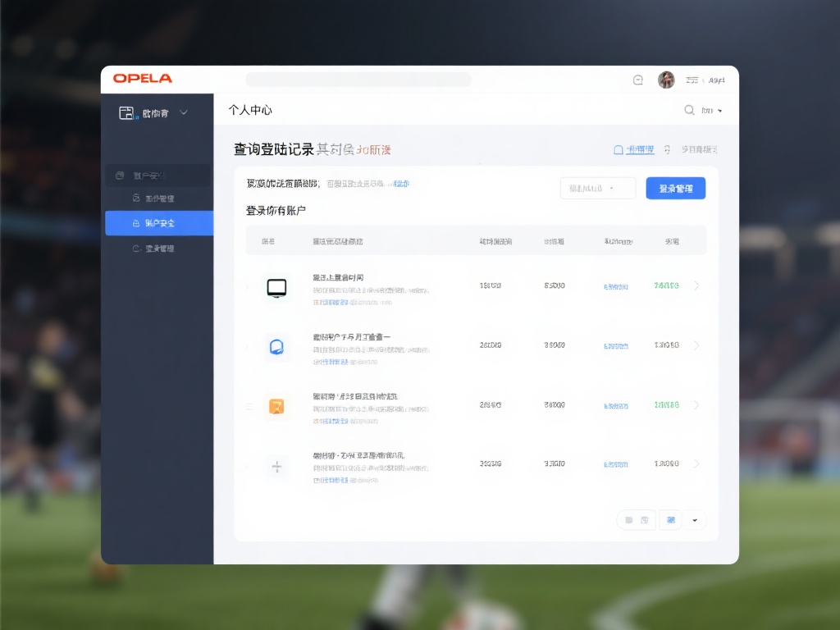Expand the chevron at the bottom right corner
The image size is (840, 630).
tap(695, 520)
